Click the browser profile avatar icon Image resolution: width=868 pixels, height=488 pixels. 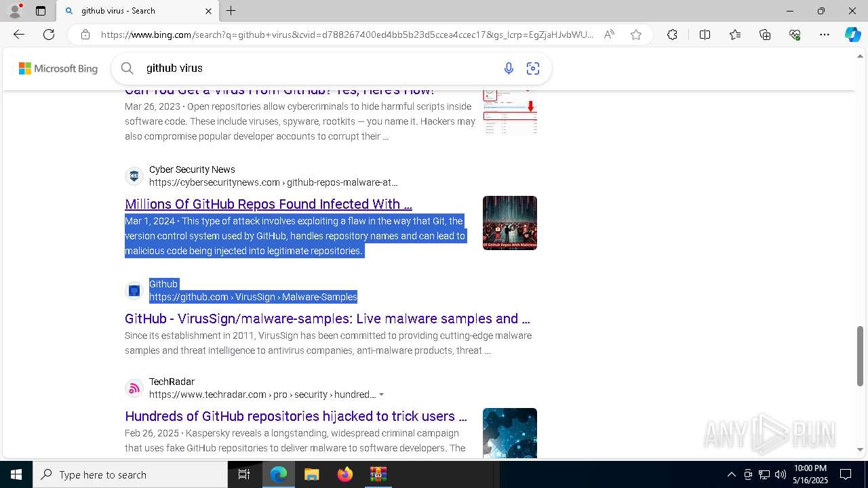point(15,11)
